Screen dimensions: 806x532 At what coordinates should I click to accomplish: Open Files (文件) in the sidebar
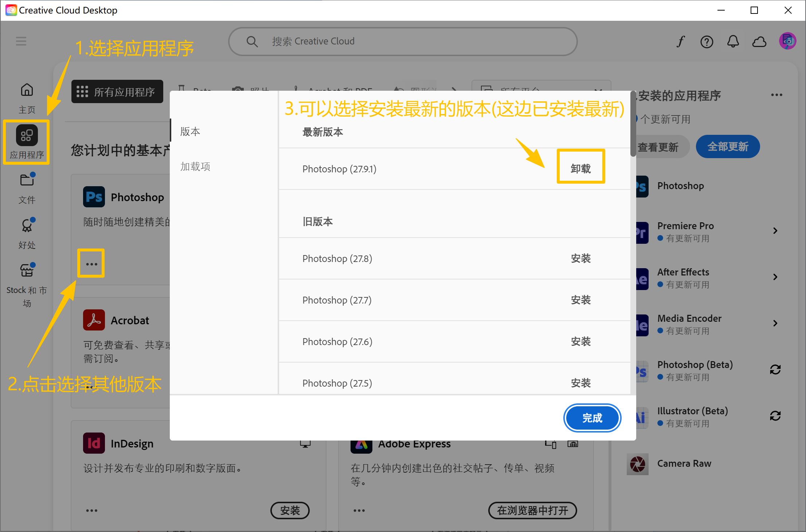[x=27, y=189]
